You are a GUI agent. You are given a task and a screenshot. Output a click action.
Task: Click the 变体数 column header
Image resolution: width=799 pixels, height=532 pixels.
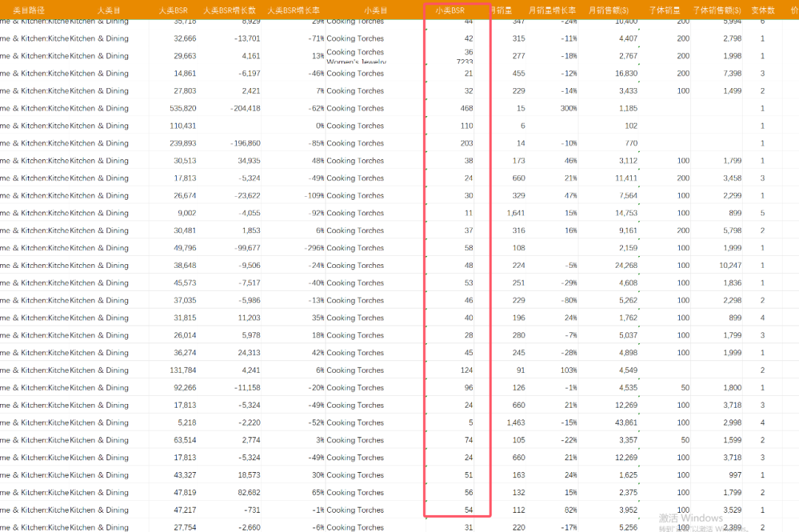(763, 10)
